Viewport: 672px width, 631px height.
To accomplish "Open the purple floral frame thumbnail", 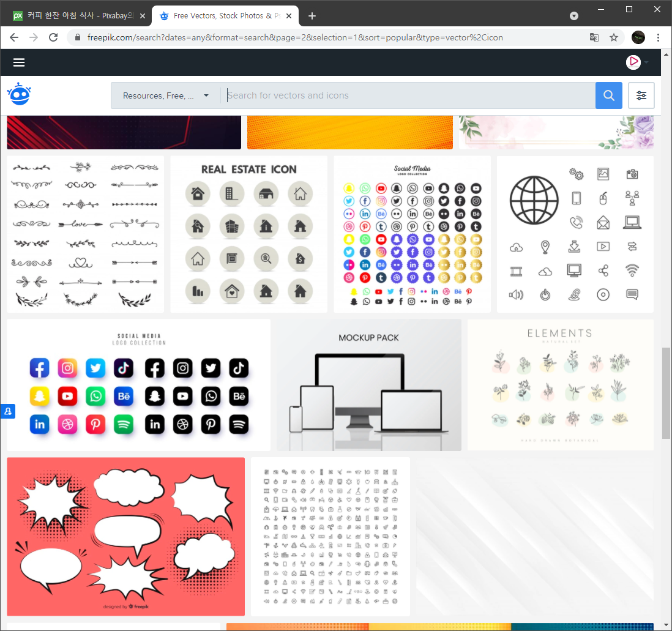I will tap(556, 132).
